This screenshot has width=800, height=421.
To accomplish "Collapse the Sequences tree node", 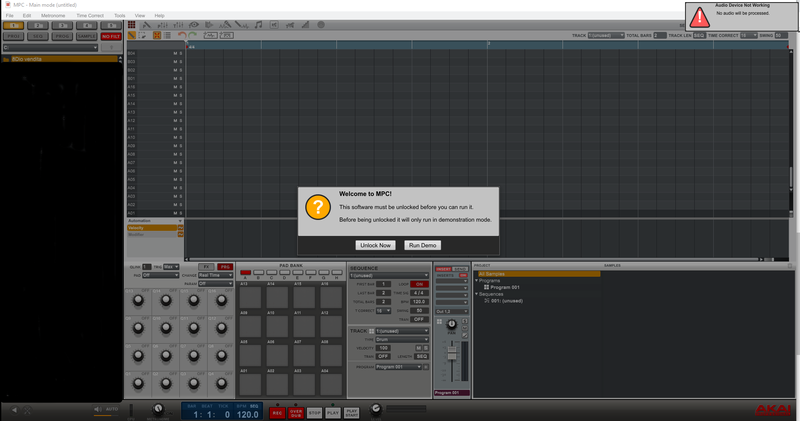I will (x=477, y=294).
